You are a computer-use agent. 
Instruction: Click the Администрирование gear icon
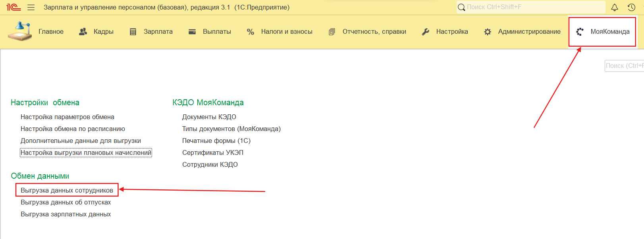488,32
